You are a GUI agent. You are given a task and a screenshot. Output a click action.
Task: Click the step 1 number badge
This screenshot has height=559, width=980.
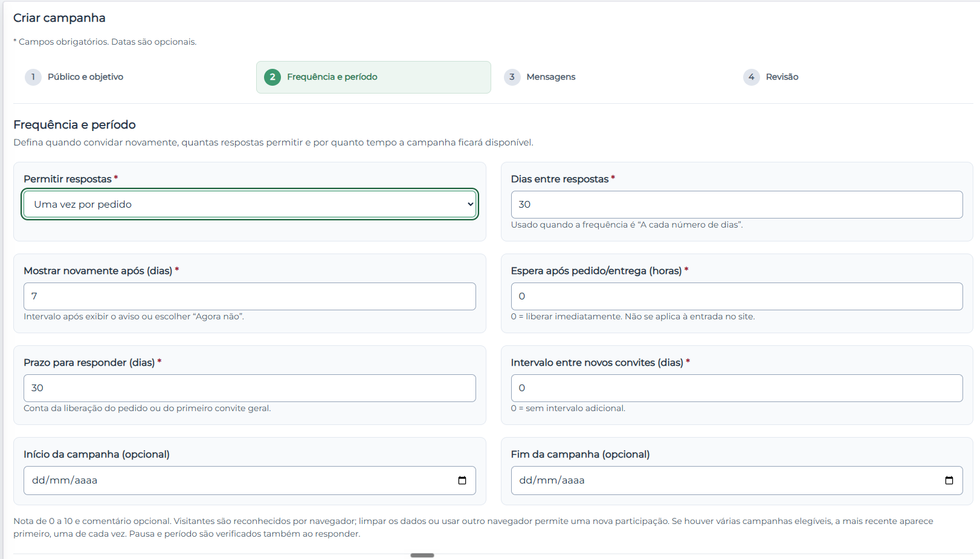pos(33,77)
